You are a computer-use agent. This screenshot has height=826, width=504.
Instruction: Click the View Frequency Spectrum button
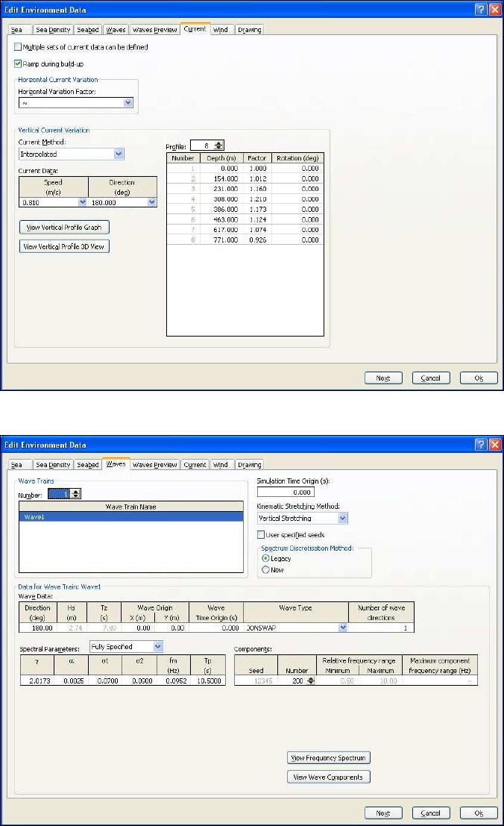tap(329, 758)
